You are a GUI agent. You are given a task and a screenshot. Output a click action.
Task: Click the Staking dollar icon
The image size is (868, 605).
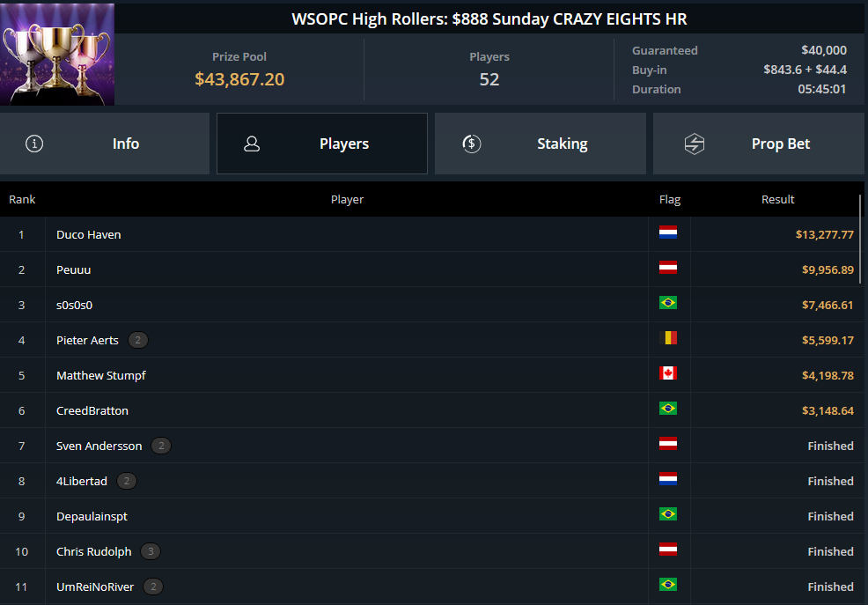(x=472, y=144)
